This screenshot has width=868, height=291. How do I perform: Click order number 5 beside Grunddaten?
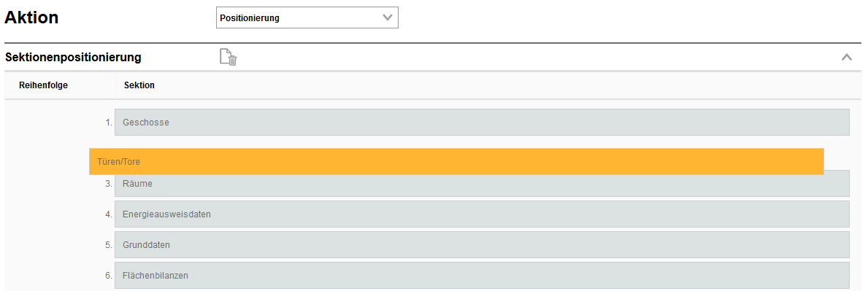tap(109, 244)
